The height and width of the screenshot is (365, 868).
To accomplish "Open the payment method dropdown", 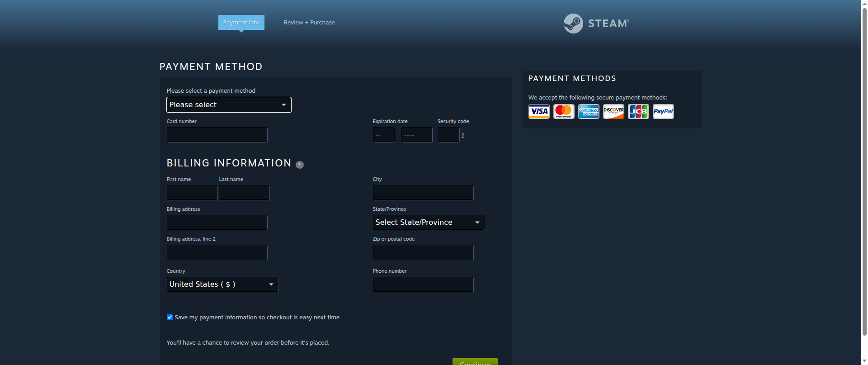I will 229,105.
